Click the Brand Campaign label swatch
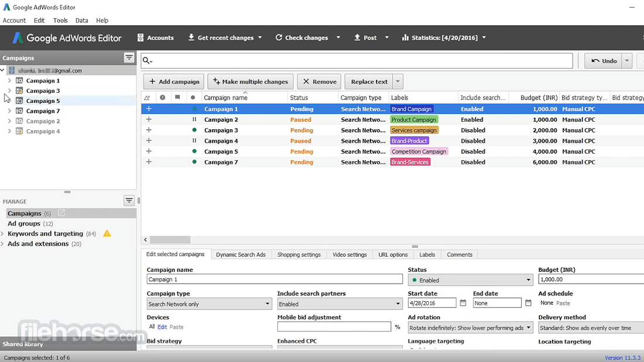This screenshot has width=644, height=362. [x=412, y=109]
